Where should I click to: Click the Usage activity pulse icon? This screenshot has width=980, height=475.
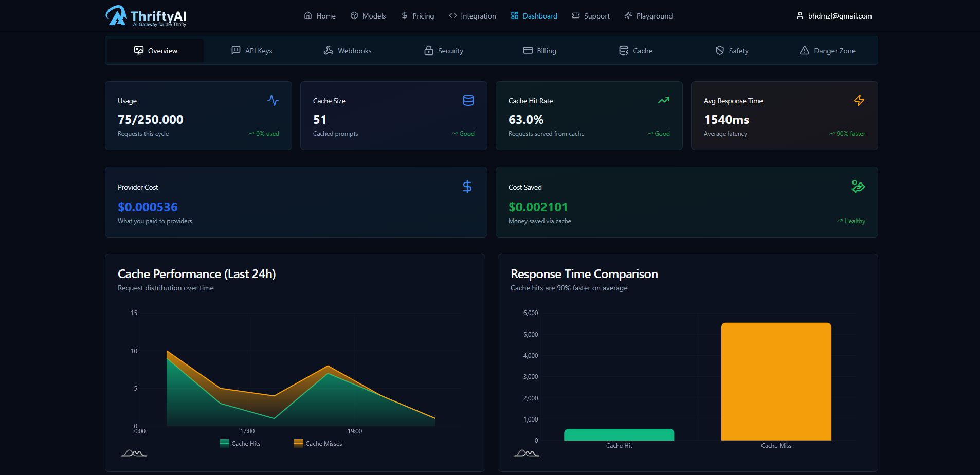coord(273,100)
